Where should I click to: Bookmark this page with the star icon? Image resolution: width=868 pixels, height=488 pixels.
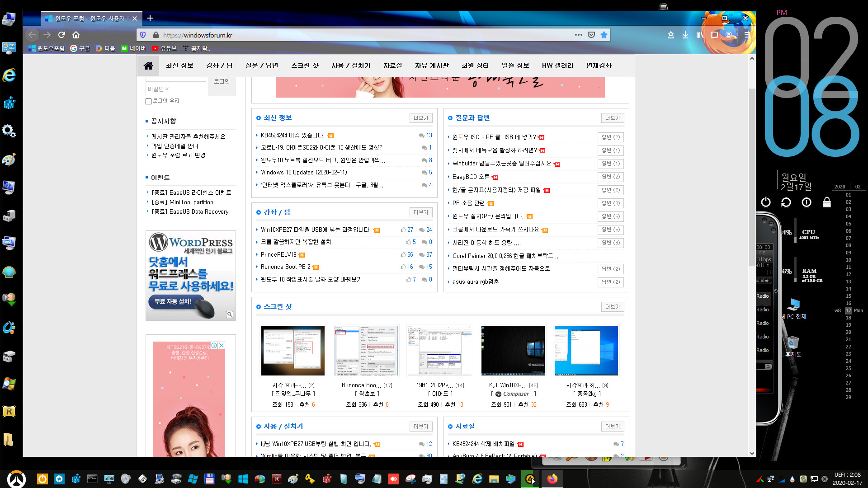click(x=604, y=35)
